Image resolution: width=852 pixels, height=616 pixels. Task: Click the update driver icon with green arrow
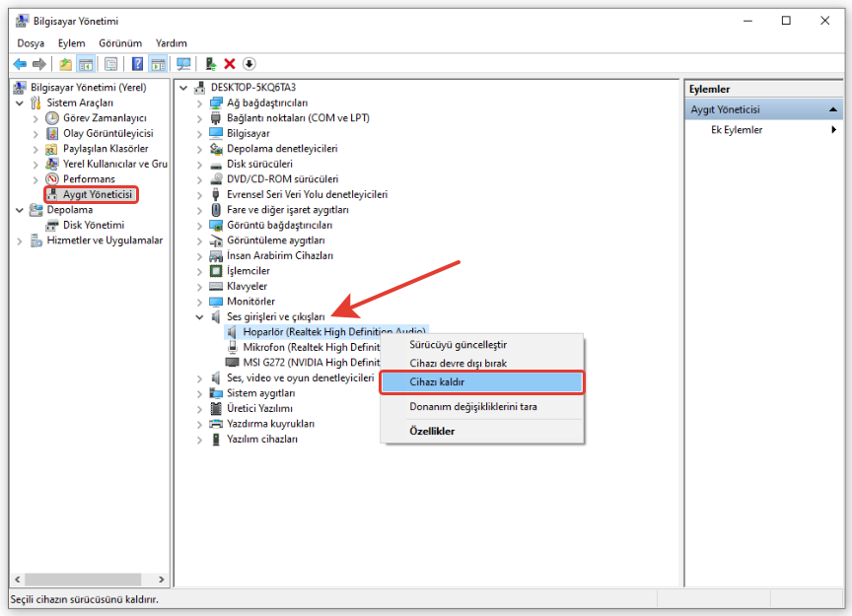pos(211,64)
